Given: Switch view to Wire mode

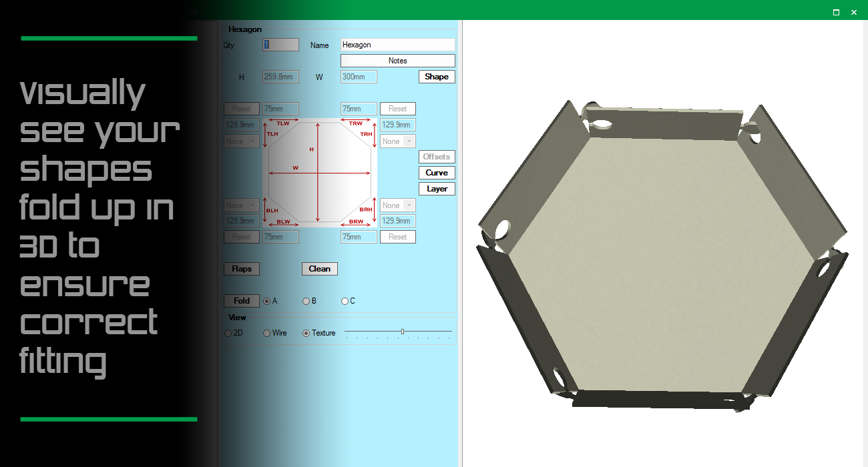Looking at the screenshot, I should click(266, 332).
